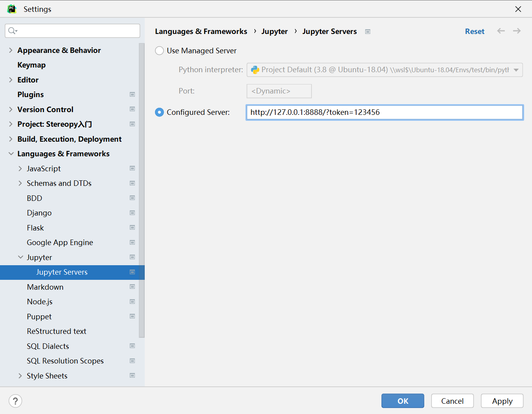Click Jupyter in the breadcrumb

274,31
